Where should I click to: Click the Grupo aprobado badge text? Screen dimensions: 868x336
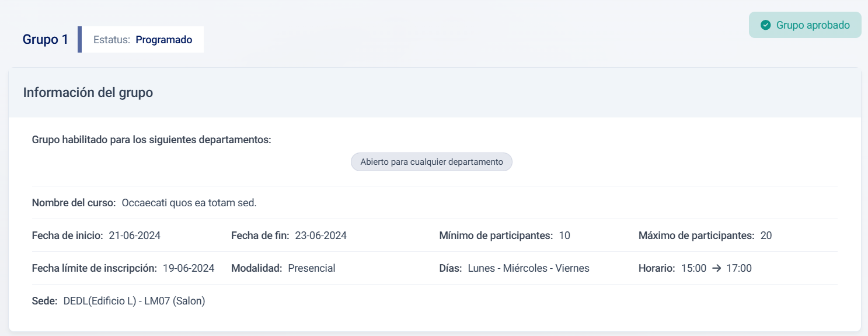(x=813, y=25)
